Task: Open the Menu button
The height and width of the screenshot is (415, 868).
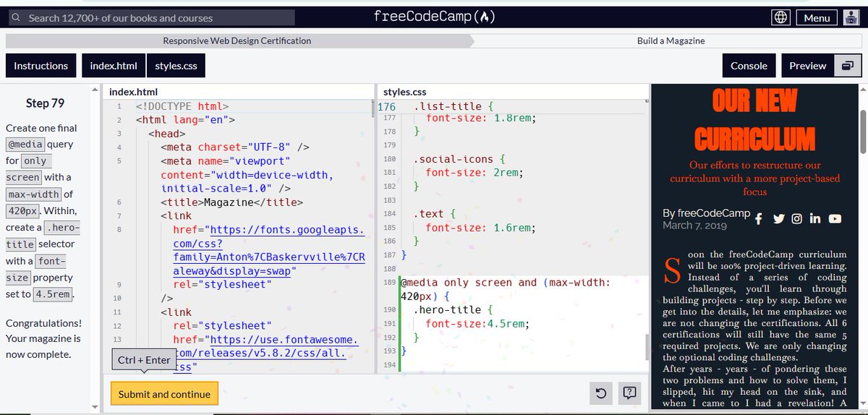Action: [x=817, y=17]
